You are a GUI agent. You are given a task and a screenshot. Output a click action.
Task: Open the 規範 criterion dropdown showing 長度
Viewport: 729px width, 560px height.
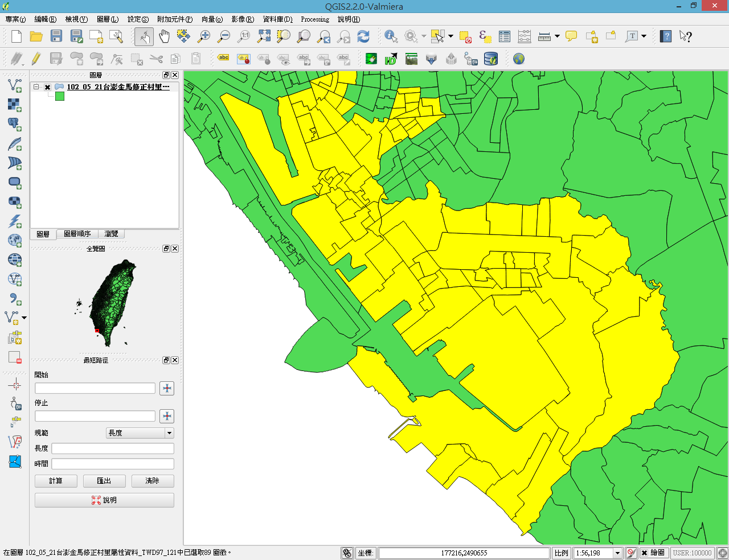[x=140, y=433]
